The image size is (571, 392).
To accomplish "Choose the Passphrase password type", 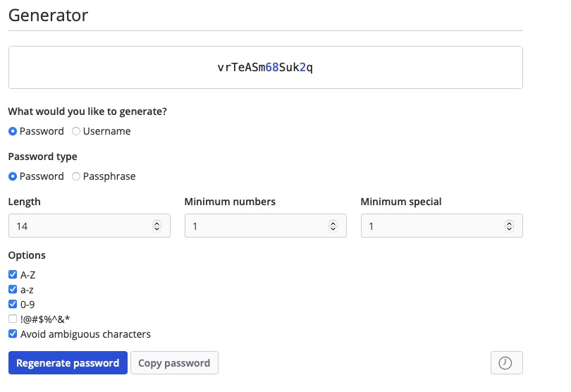I will tap(75, 176).
